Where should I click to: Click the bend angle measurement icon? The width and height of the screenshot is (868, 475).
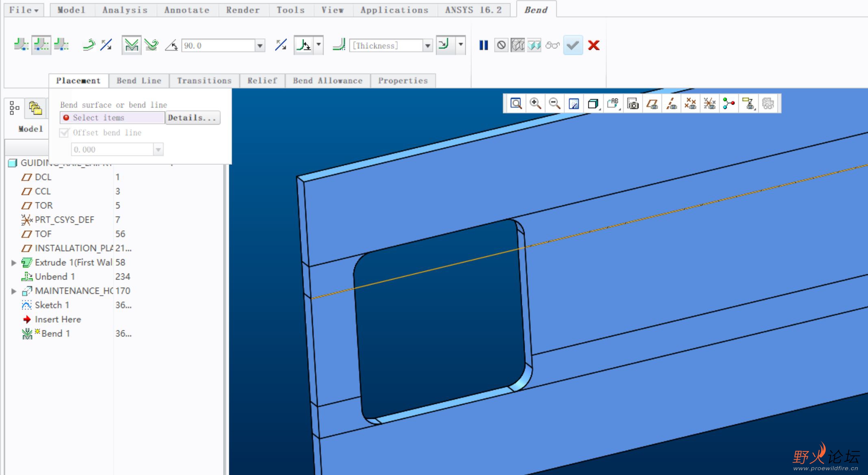coord(171,45)
